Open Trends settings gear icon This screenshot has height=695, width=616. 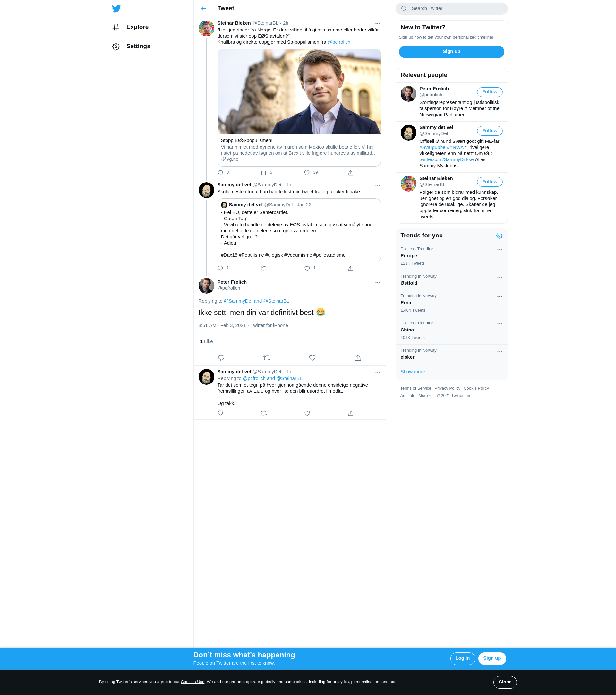click(x=499, y=236)
